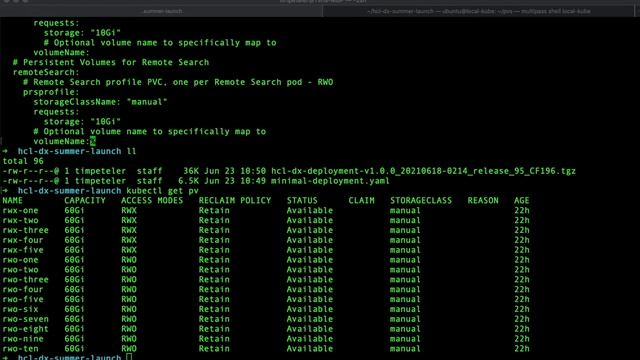Click the 'rwo-three' volume name
Screen dimensions: 640x360
tap(25, 280)
